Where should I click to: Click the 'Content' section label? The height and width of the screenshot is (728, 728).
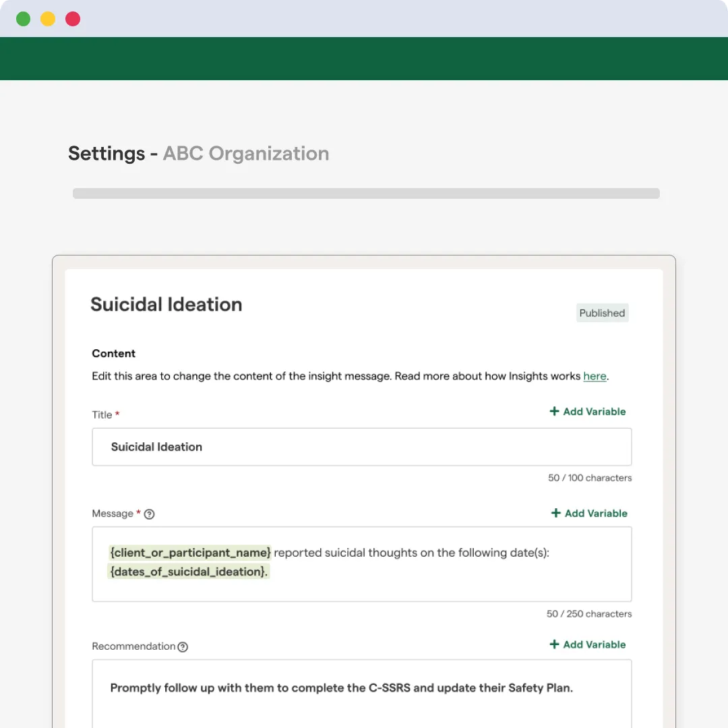(113, 353)
